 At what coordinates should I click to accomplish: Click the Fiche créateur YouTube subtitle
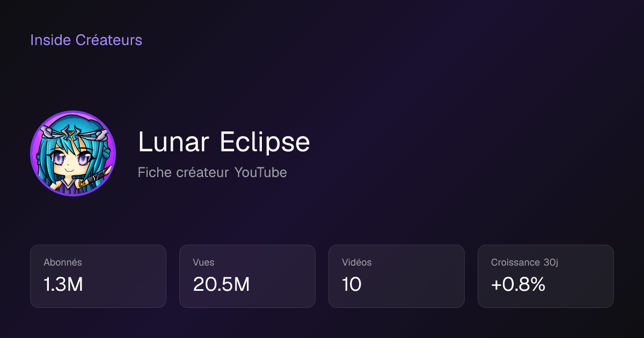[212, 173]
